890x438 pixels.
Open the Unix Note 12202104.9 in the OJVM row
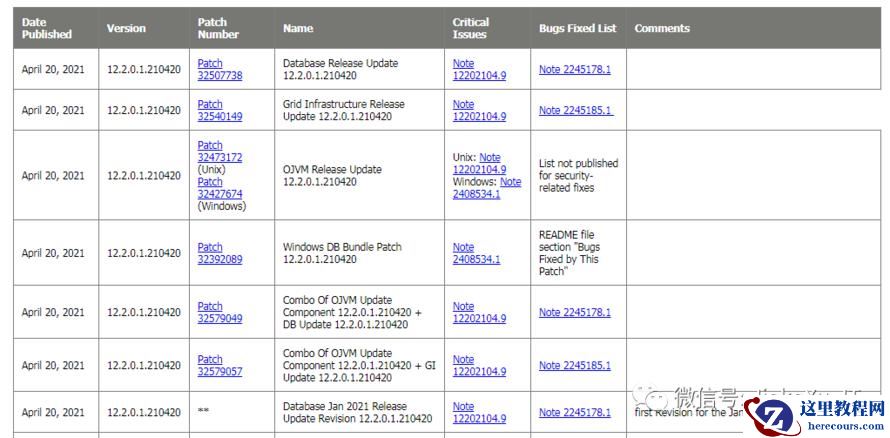[x=480, y=163]
